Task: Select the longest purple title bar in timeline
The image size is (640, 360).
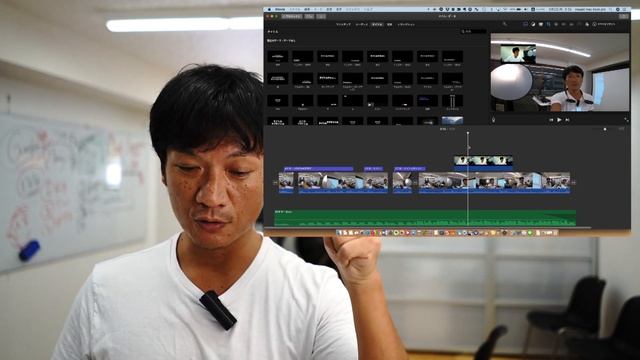Action: click(318, 169)
